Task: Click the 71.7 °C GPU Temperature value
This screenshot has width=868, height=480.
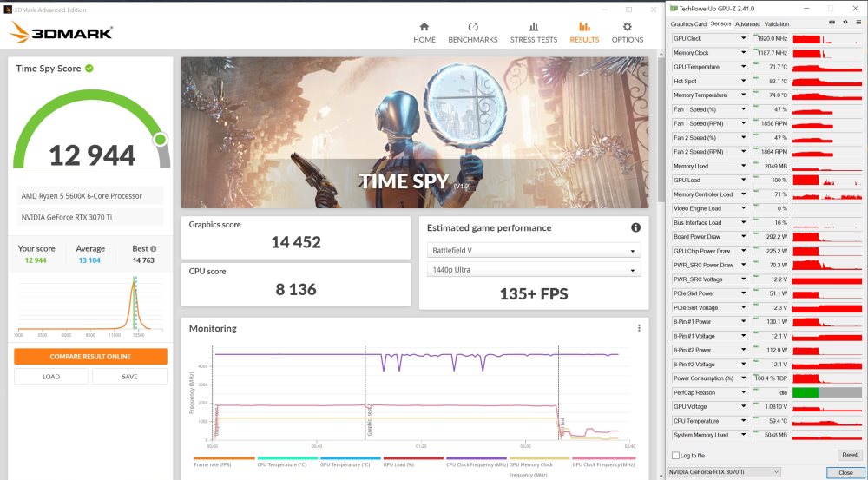Action: click(778, 67)
